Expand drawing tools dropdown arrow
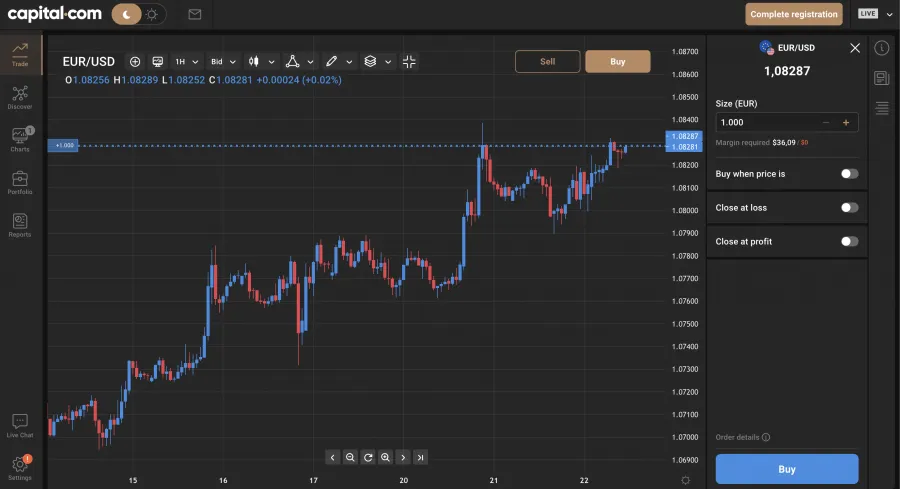The width and height of the screenshot is (900, 489). (x=349, y=62)
